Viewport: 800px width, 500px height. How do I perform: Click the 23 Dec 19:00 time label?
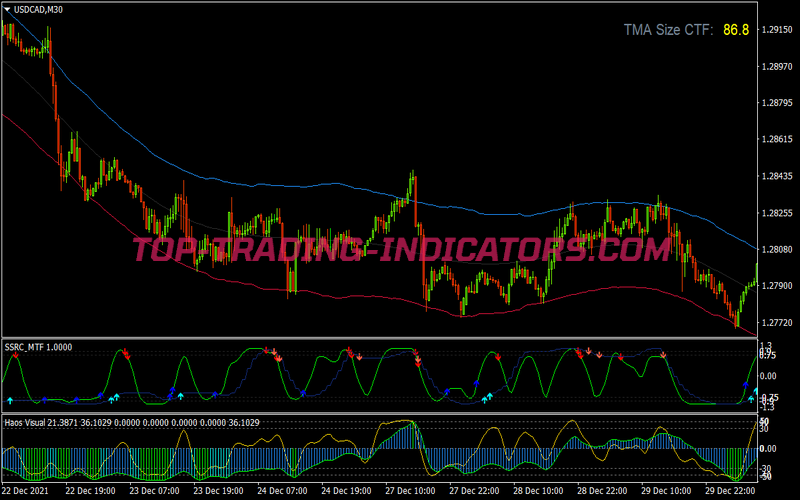point(218,490)
